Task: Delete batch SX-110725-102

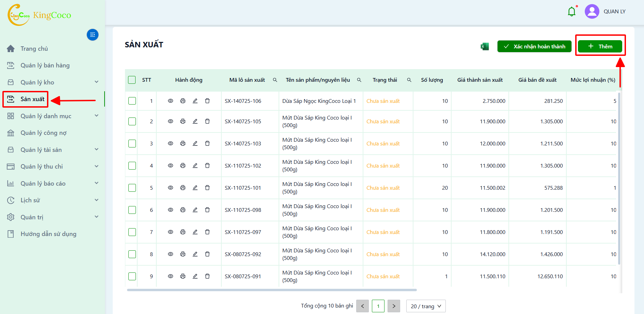Action: click(207, 166)
